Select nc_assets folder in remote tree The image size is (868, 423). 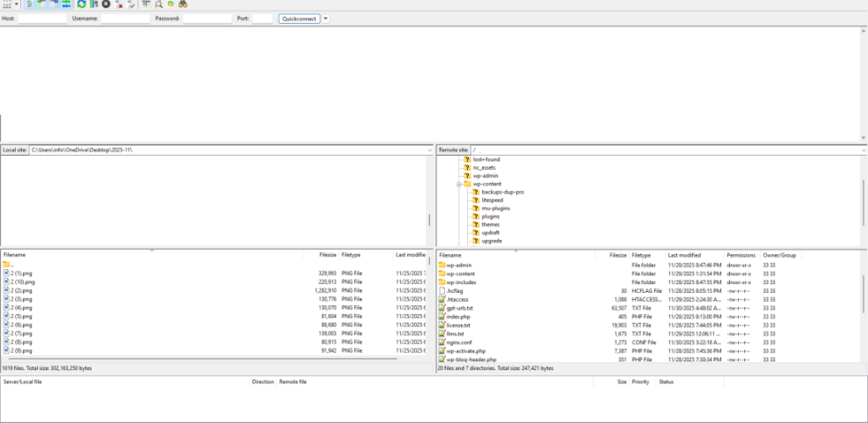[485, 167]
